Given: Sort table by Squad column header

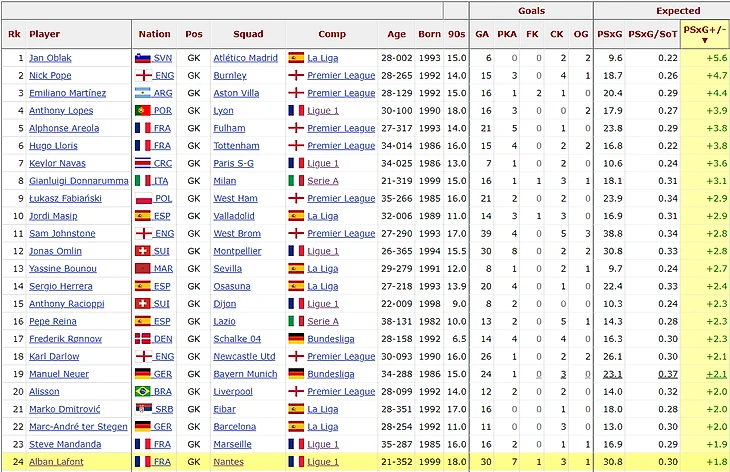Looking at the screenshot, I should tap(247, 34).
